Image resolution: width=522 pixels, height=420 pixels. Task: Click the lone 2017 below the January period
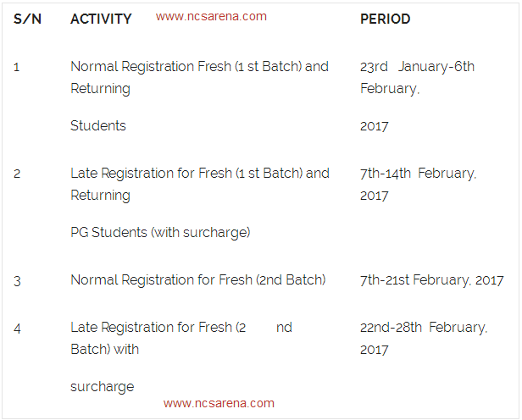click(x=374, y=125)
